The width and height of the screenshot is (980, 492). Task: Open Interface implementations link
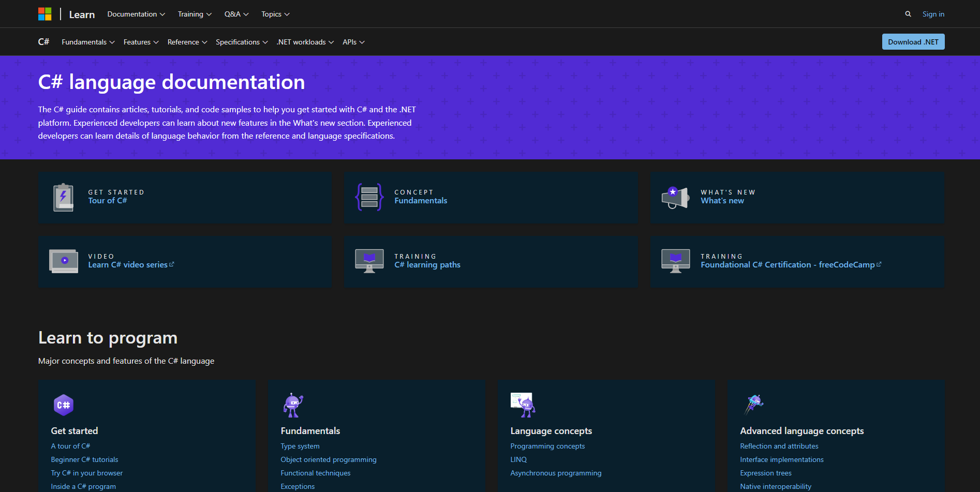782,459
